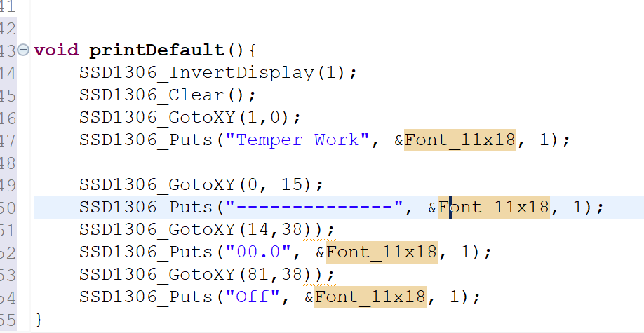Click the SSD1306_Clear() line
Screen dimensions: 644x333
[168, 95]
